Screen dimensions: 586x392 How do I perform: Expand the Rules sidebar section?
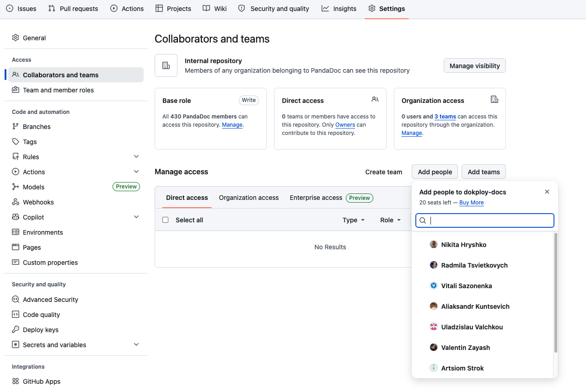(136, 157)
